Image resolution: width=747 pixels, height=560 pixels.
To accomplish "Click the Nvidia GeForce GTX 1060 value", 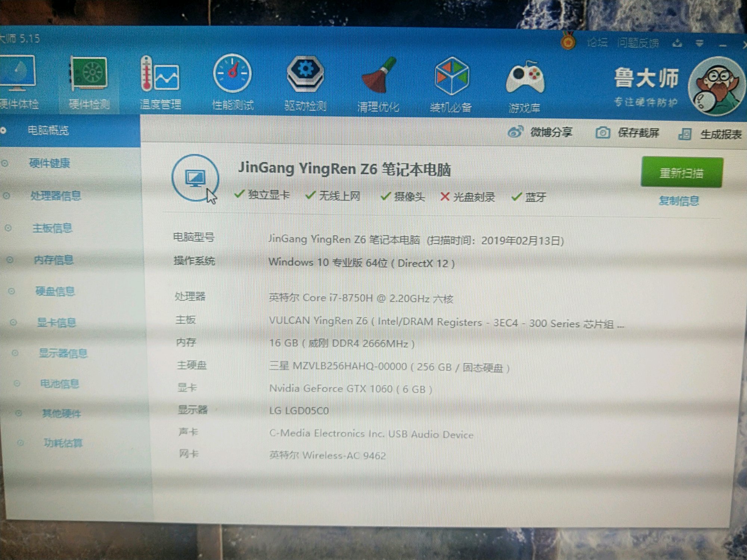I will [x=351, y=389].
